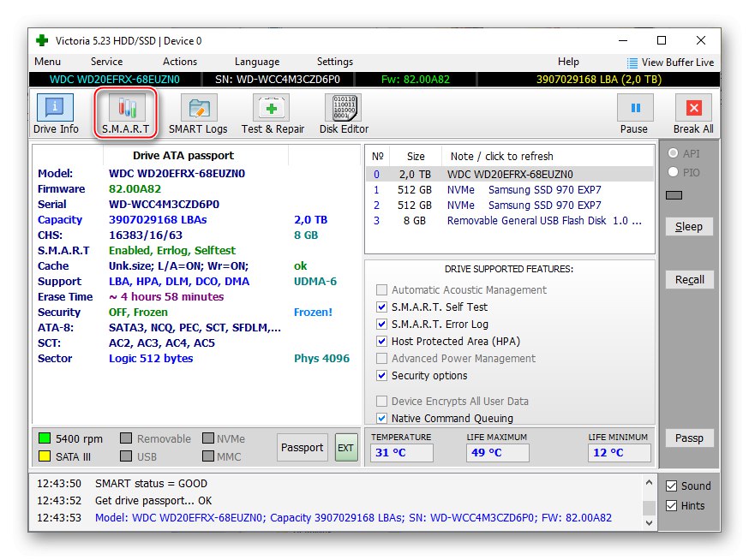Click the View Buffer Live icon
Viewport: 749px width, 560px height.
tap(632, 63)
